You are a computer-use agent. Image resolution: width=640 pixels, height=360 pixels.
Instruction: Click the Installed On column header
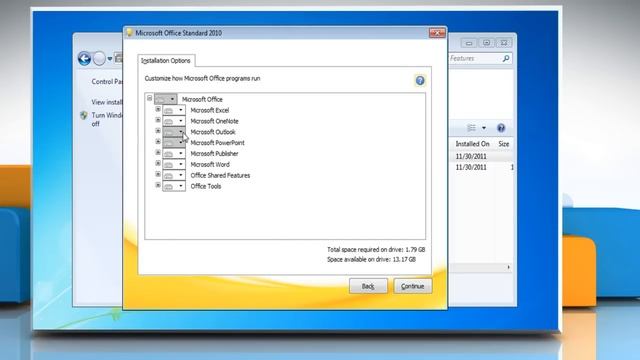pos(472,144)
